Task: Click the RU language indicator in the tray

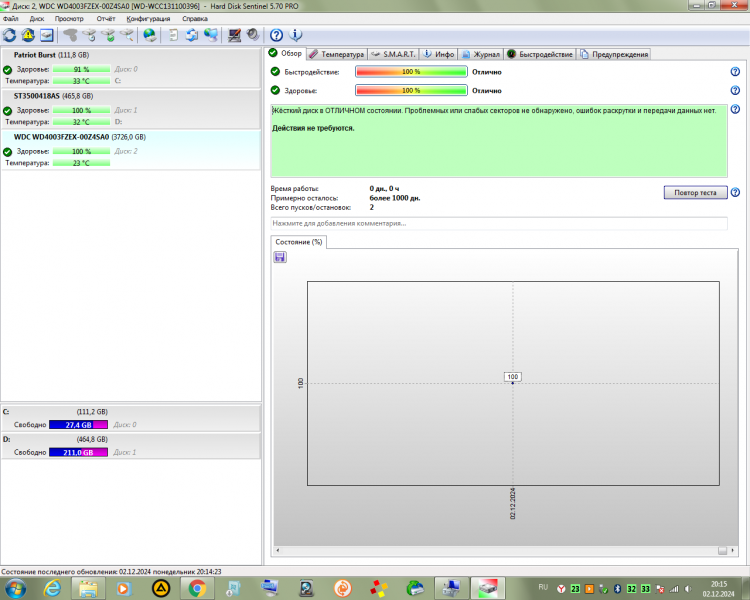Action: pos(543,587)
